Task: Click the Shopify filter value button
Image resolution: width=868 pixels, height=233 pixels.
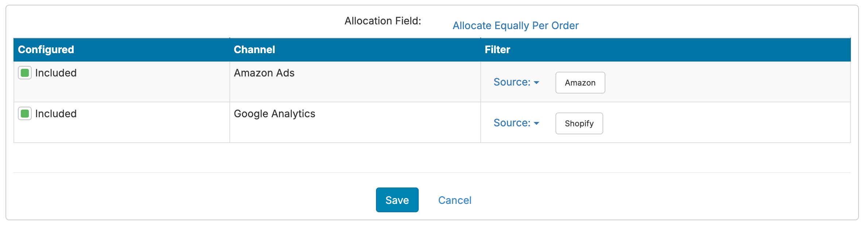Action: pos(579,123)
